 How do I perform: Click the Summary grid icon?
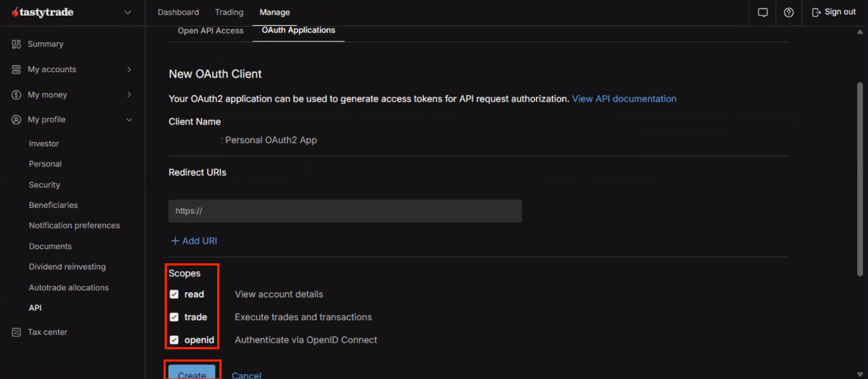(16, 44)
